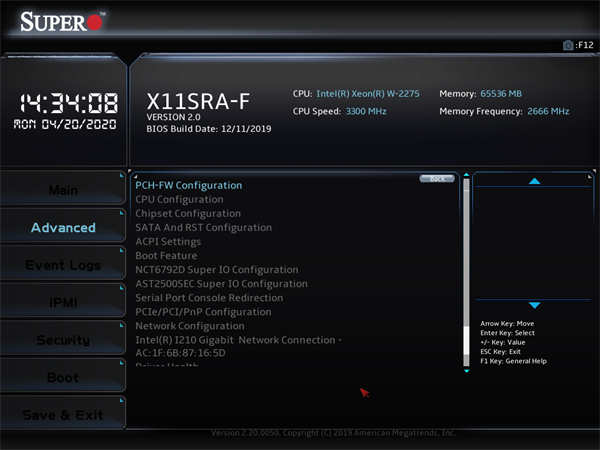Switch to the Event Logs tab

pos(63,265)
